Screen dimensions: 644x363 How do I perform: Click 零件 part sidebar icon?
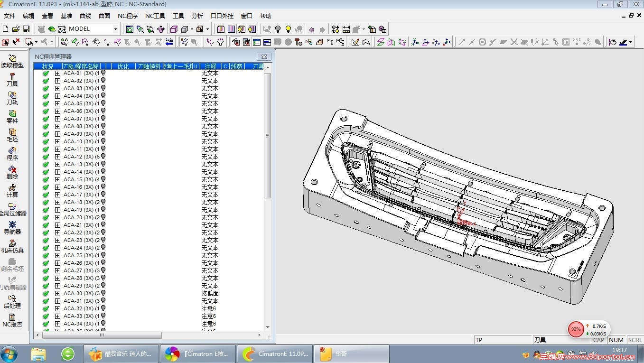12,117
